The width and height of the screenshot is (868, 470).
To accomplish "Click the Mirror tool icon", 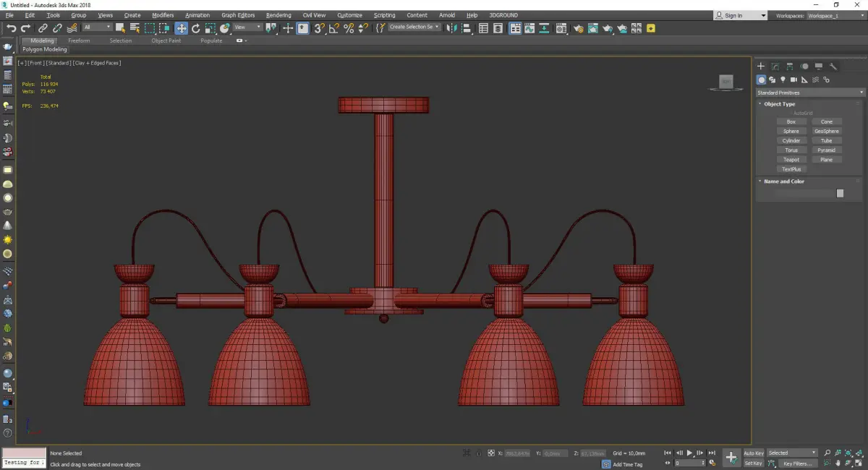I will tap(451, 28).
